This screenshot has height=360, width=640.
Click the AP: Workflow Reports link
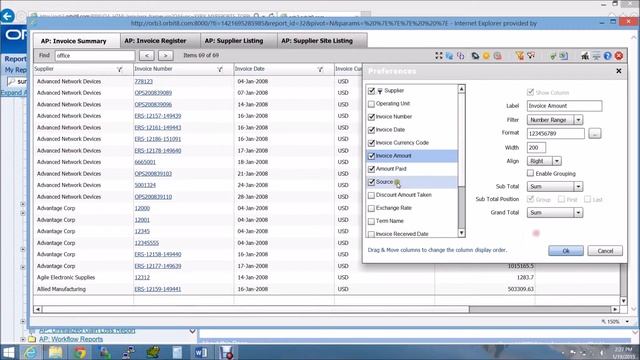coord(71,339)
